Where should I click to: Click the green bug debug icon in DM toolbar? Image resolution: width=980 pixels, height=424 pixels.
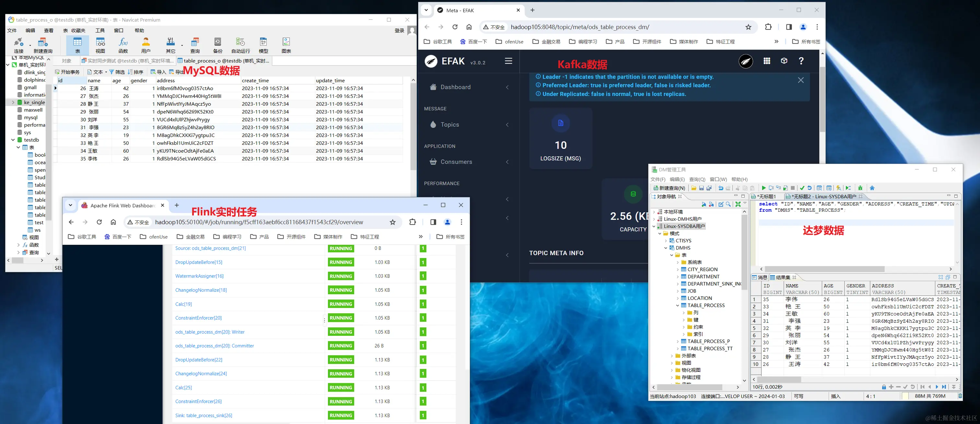pyautogui.click(x=860, y=188)
